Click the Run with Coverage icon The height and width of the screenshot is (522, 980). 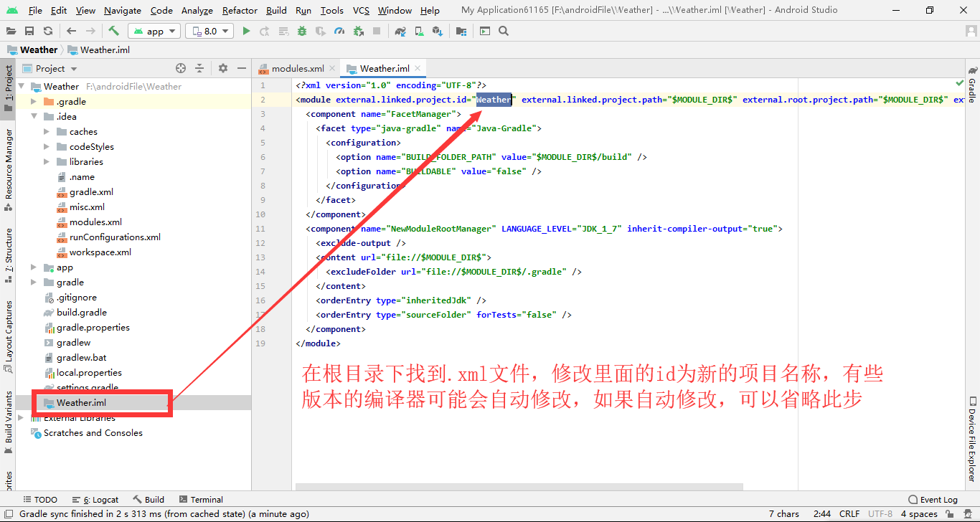point(321,31)
